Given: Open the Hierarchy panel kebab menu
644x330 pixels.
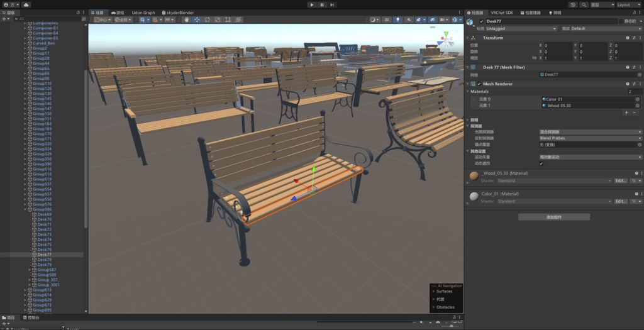Looking at the screenshot, I should (x=84, y=13).
